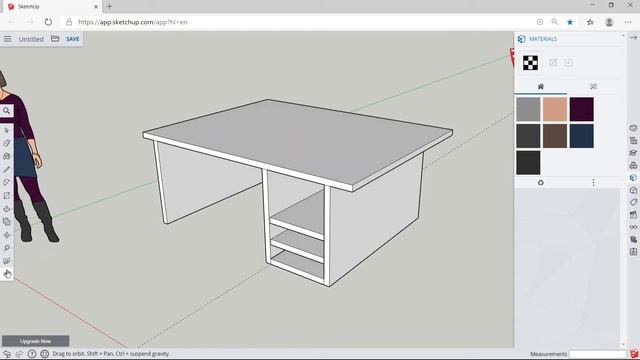
Task: Click the browser zoom magnifier icon
Action: pyautogui.click(x=554, y=22)
